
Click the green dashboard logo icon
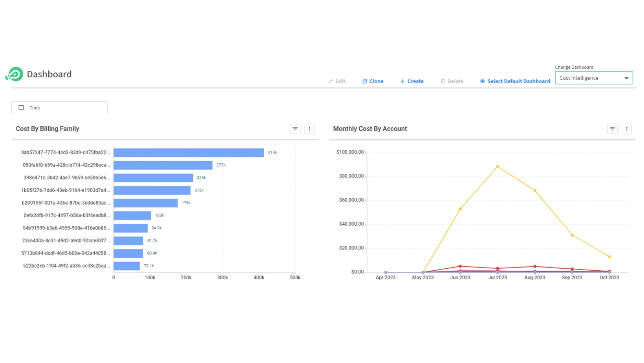15,74
